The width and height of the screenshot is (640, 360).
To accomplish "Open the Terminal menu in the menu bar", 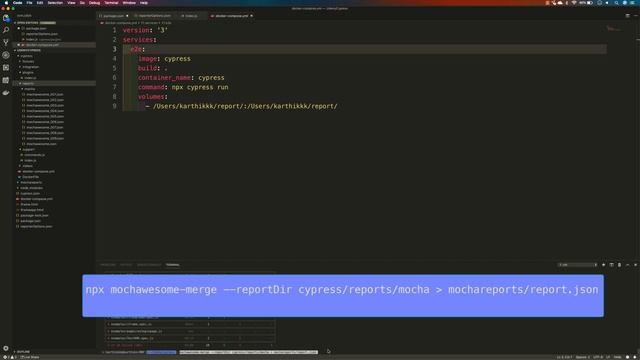I will [111, 3].
